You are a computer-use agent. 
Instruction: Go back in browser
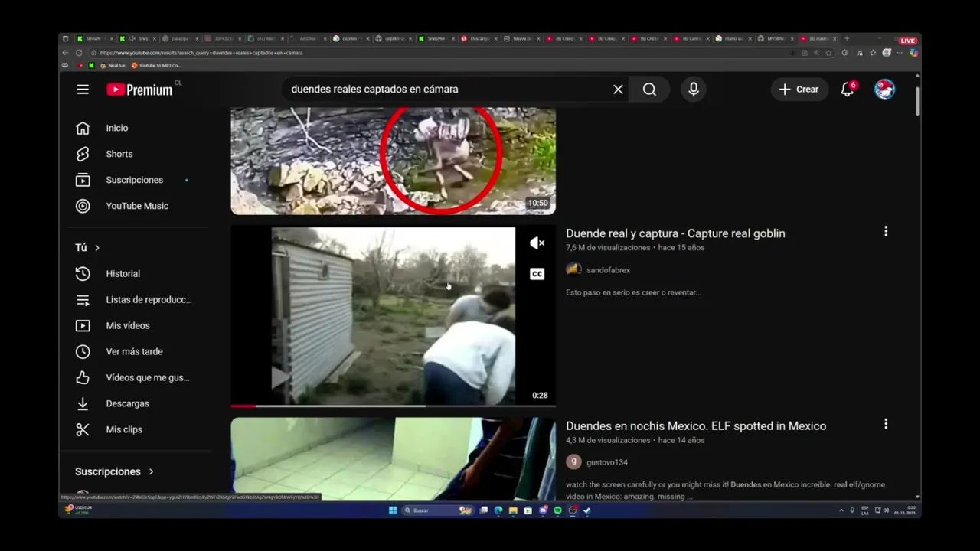(65, 53)
